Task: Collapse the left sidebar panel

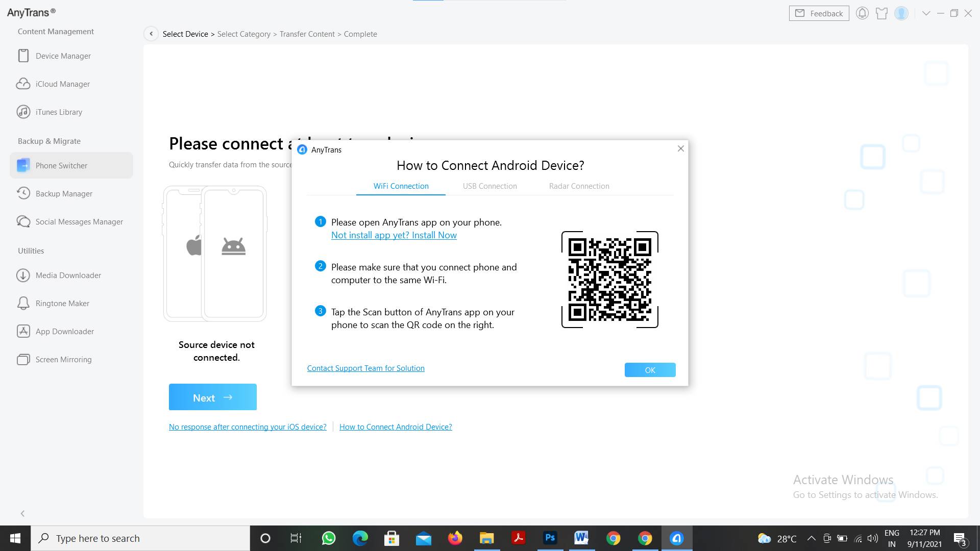Action: point(22,513)
